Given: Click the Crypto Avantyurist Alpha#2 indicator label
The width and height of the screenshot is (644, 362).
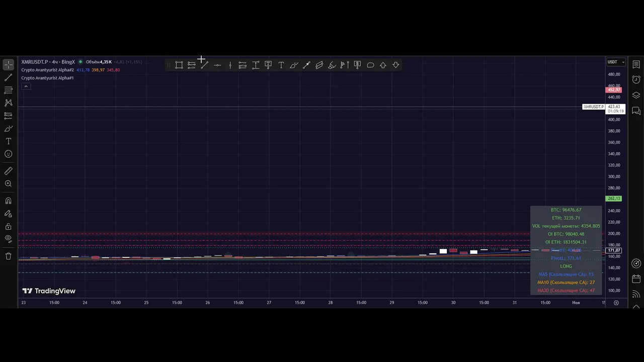Looking at the screenshot, I should coord(47,70).
